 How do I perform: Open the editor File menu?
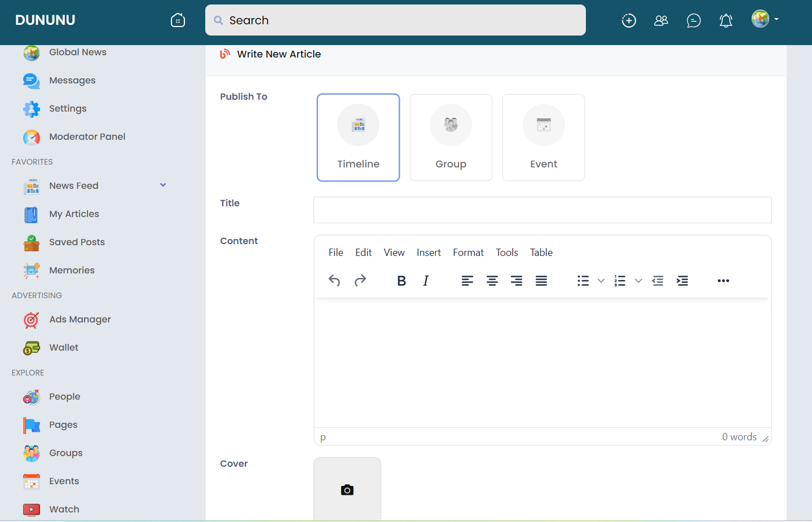click(336, 253)
